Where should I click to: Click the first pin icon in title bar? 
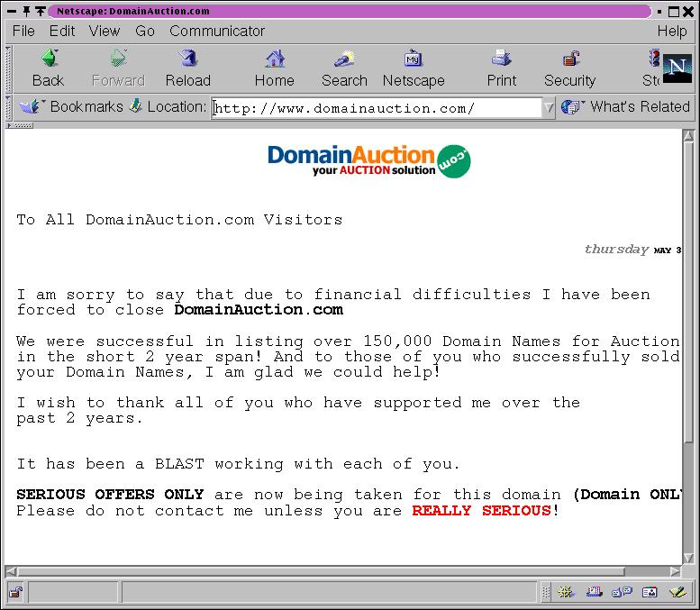pyautogui.click(x=26, y=11)
